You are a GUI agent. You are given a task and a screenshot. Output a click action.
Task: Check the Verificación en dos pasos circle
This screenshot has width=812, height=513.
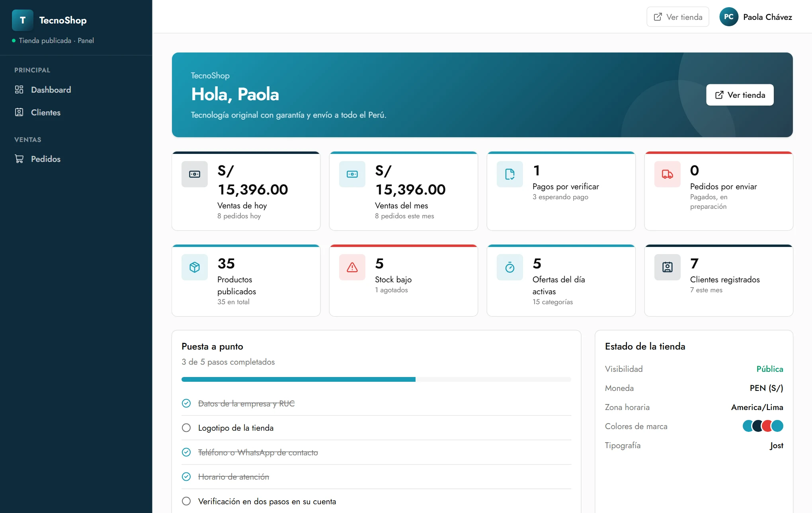pos(186,501)
